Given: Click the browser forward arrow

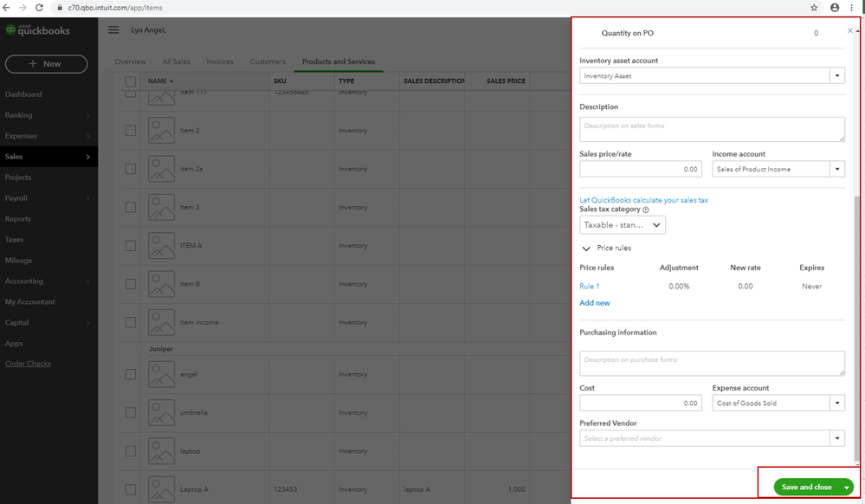Looking at the screenshot, I should pyautogui.click(x=23, y=8).
